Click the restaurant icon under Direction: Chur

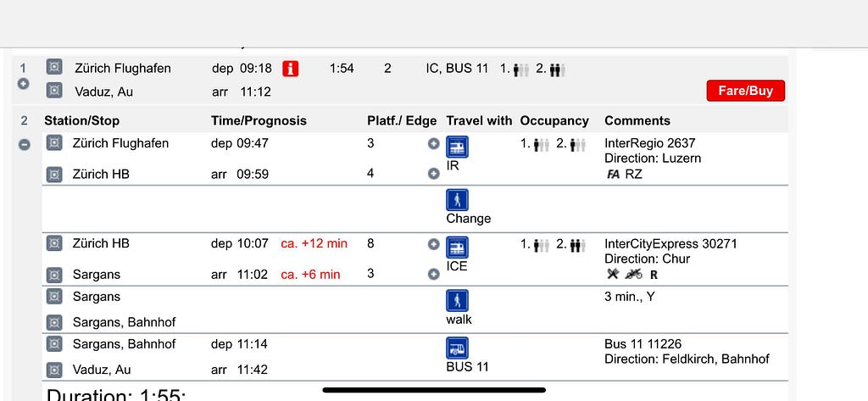(x=612, y=274)
